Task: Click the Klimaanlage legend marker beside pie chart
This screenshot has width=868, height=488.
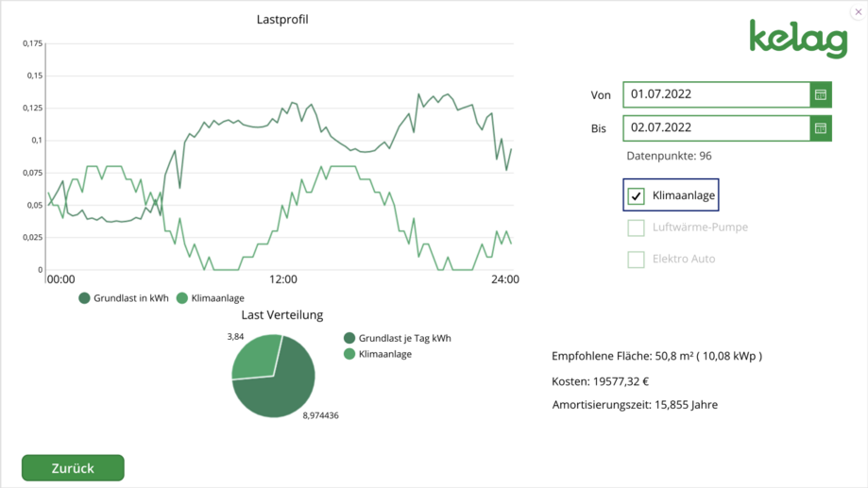Action: coord(349,354)
